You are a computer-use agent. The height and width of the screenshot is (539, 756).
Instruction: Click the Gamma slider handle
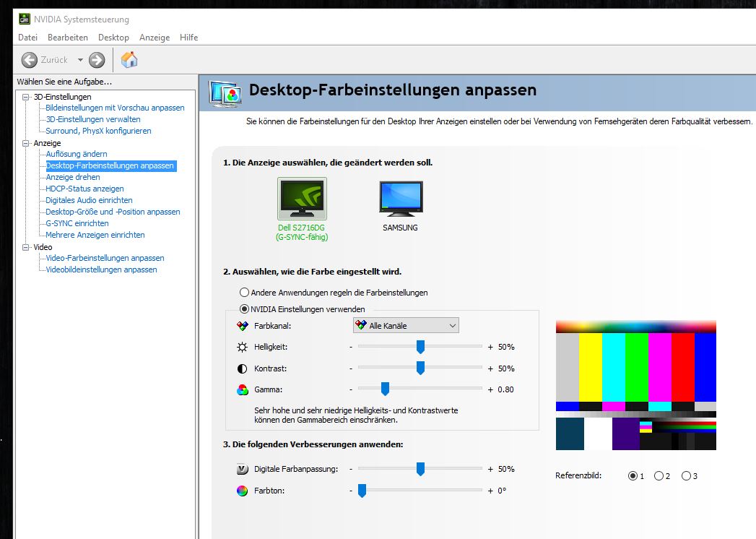pyautogui.click(x=385, y=389)
